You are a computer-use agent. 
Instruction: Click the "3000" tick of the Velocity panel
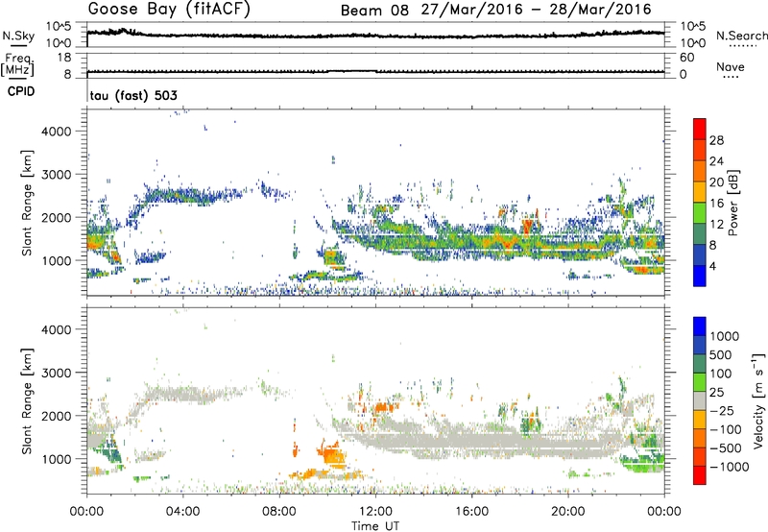click(56, 373)
